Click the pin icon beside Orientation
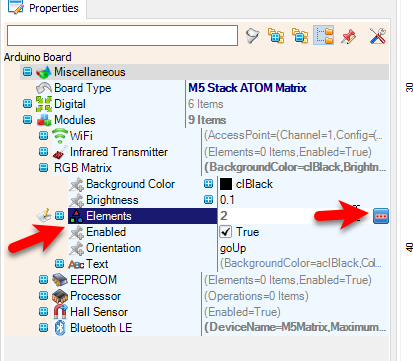413x361 pixels. click(76, 248)
